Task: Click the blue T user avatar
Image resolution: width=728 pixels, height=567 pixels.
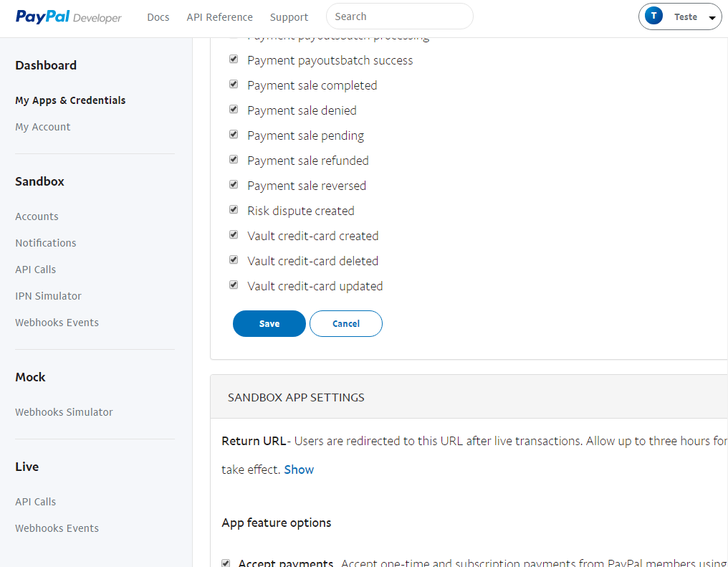Action: (653, 16)
